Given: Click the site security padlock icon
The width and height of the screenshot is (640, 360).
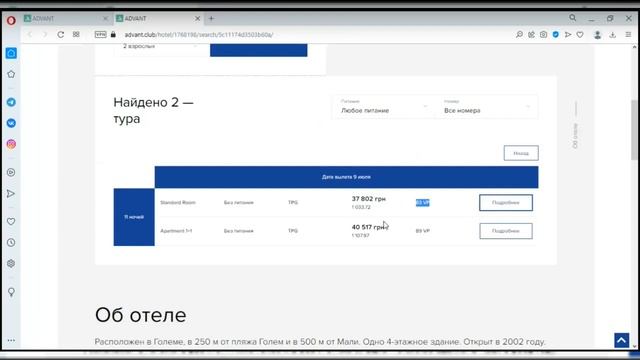Looking at the screenshot, I should pyautogui.click(x=113, y=35).
